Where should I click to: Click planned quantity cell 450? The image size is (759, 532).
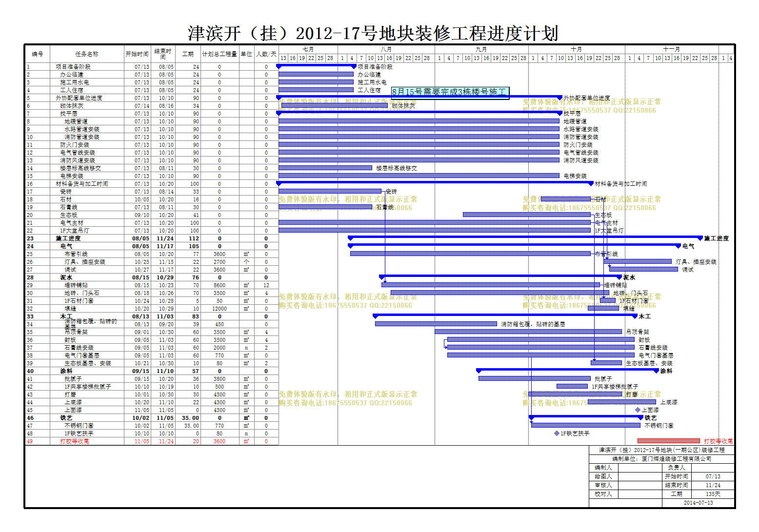220,324
